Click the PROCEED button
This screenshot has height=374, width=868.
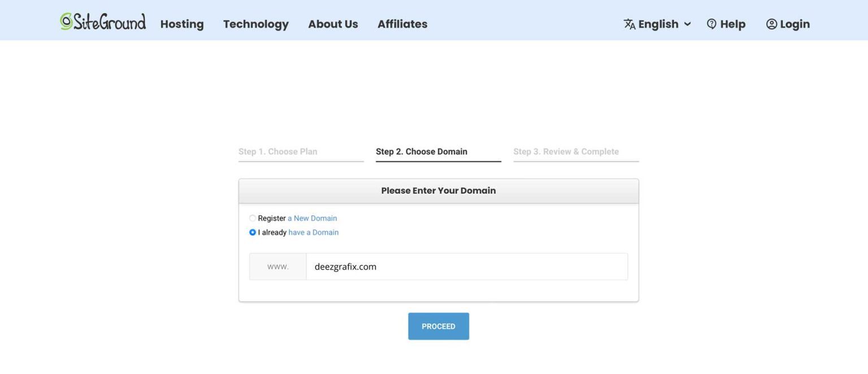click(x=438, y=326)
